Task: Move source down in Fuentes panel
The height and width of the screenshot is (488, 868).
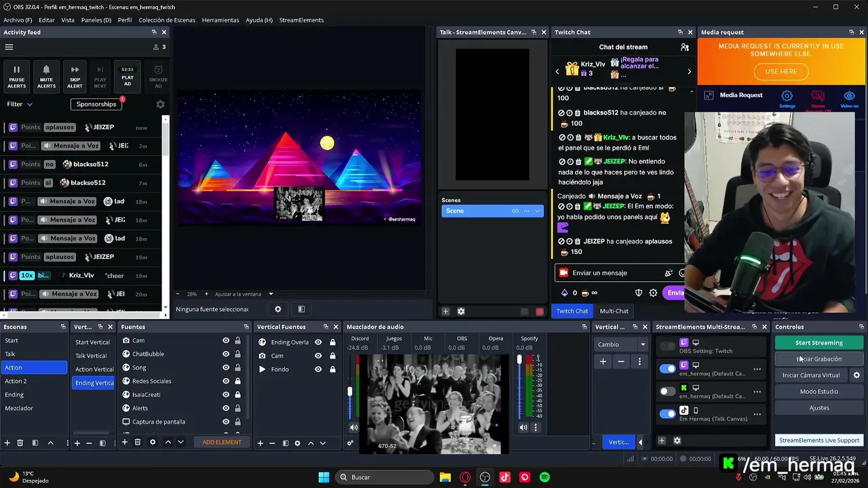Action: pyautogui.click(x=180, y=443)
